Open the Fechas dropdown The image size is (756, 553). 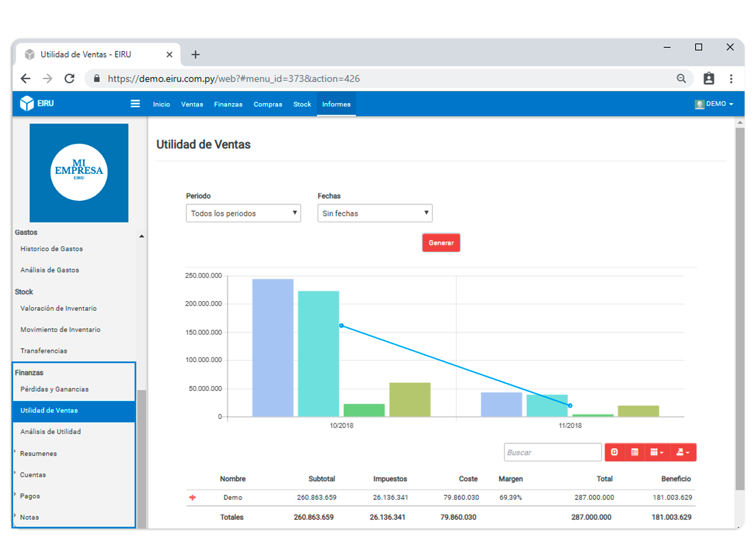(x=375, y=213)
